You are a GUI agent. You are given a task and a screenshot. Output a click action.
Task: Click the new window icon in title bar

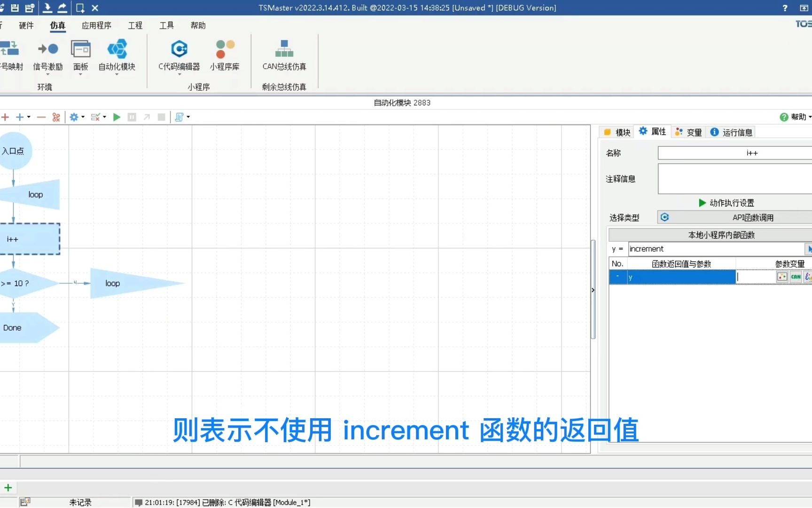80,8
